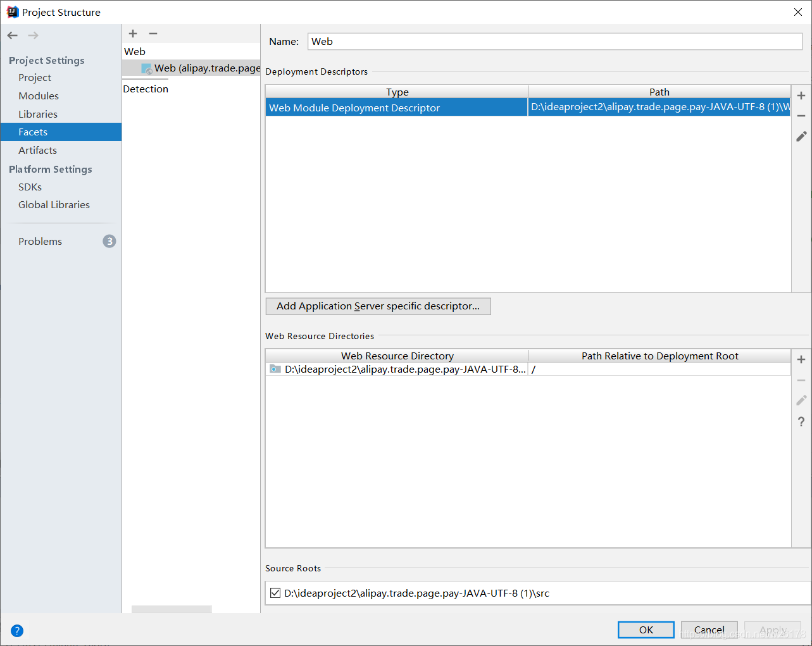
Task: Click the deployment descriptor path cell
Action: [659, 107]
